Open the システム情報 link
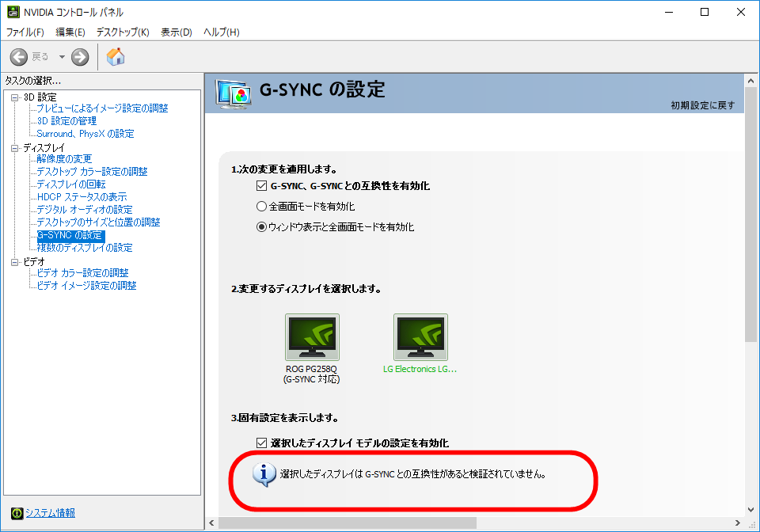The height and width of the screenshot is (532, 760). 51,513
